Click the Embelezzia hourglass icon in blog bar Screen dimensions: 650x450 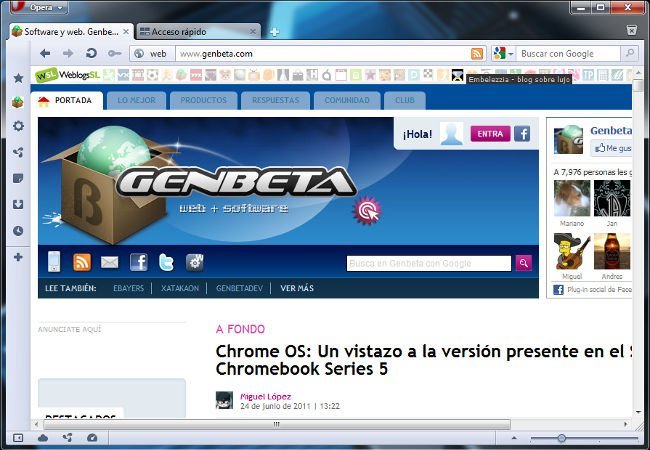(458, 75)
